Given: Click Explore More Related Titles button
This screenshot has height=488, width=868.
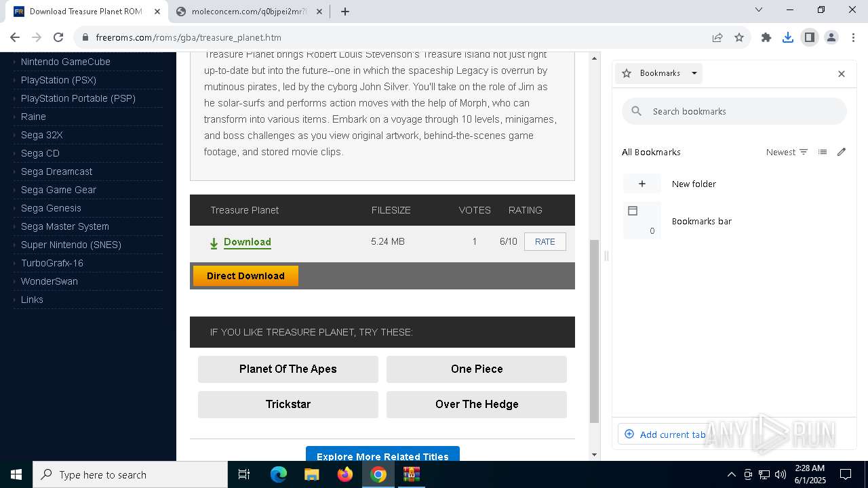Looking at the screenshot, I should pyautogui.click(x=382, y=454).
